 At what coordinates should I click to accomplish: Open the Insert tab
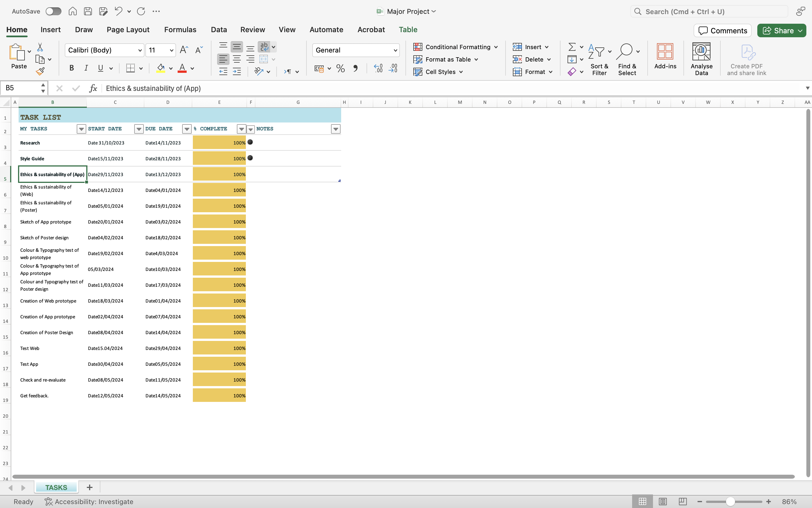(51, 30)
